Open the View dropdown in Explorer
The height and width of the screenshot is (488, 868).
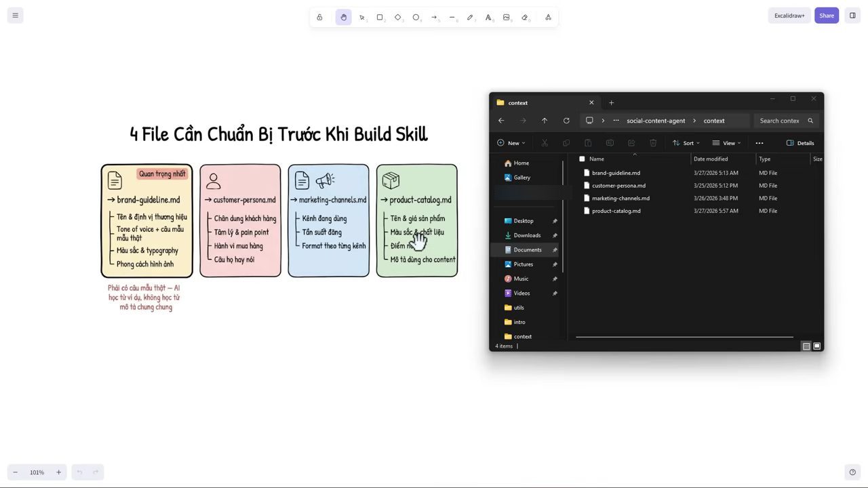pyautogui.click(x=726, y=143)
